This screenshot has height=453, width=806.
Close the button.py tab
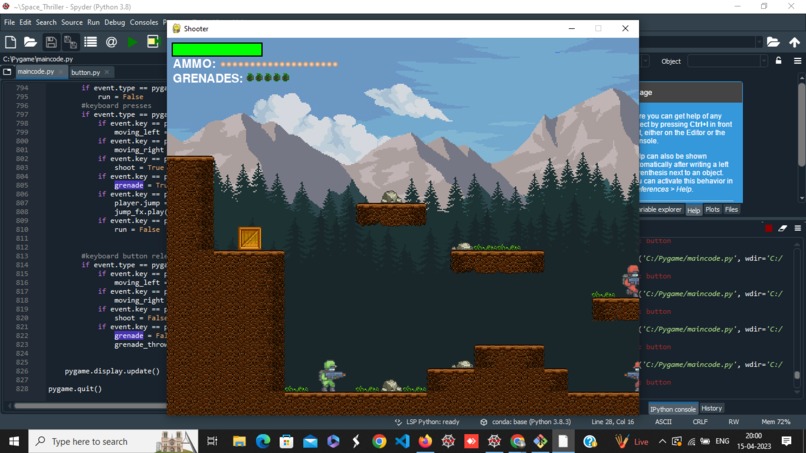[107, 72]
